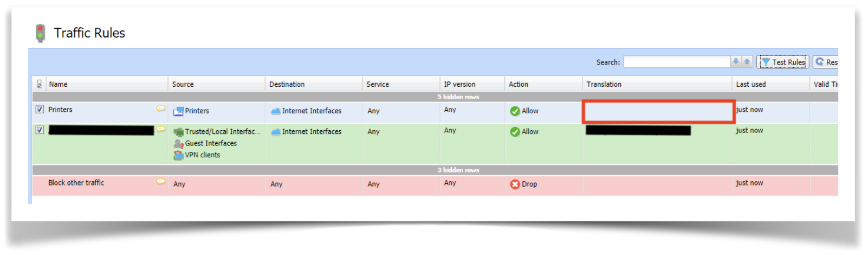Viewport: 868px width, 255px height.
Task: Toggle the select-all checkbox in table header
Action: click(x=40, y=84)
